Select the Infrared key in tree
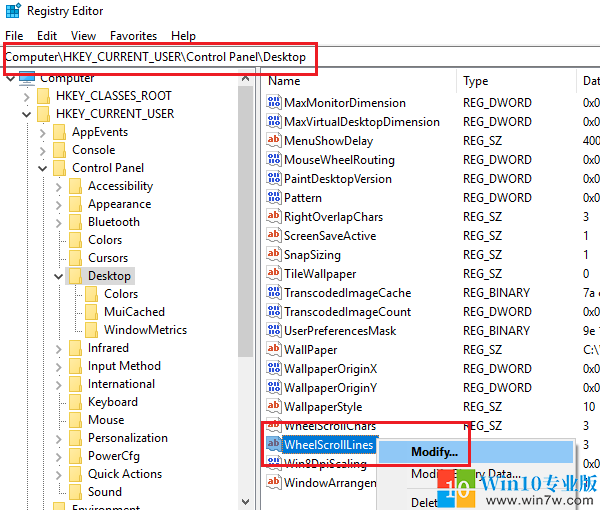 tap(108, 348)
